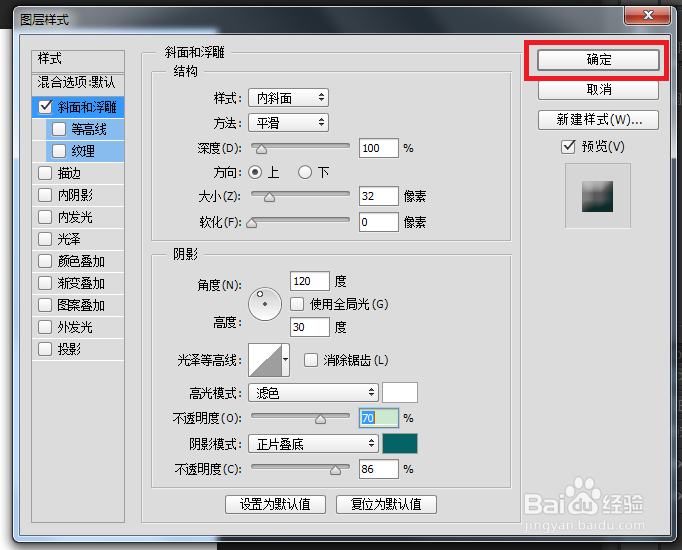Enable the 内阴影 inner shadow checkbox
682x550 pixels.
coord(45,195)
